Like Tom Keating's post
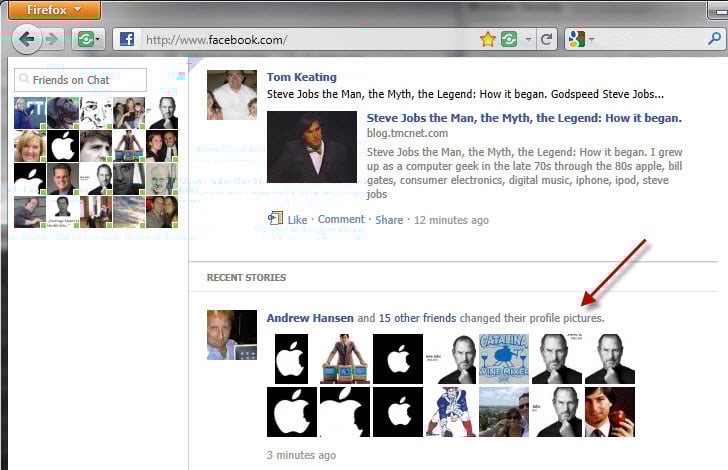 coord(297,220)
